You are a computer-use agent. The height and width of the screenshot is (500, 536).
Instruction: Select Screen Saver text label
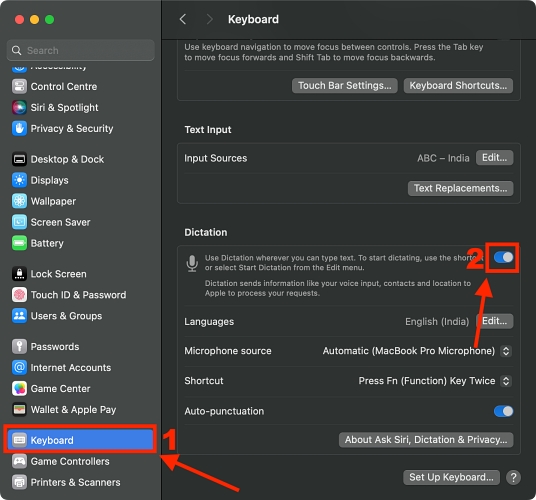(x=61, y=222)
